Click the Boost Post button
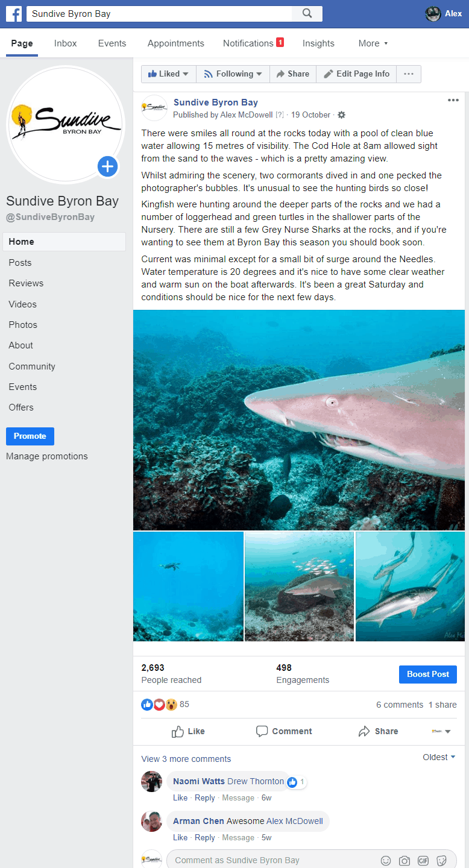 [x=427, y=675]
